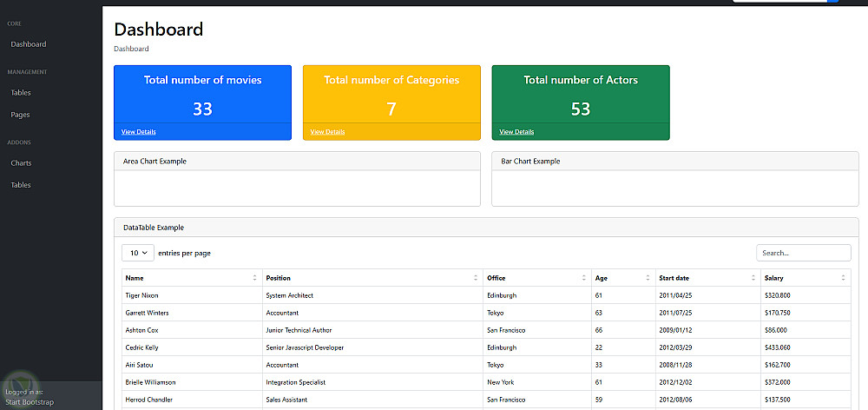Image resolution: width=868 pixels, height=410 pixels.
Task: Open Tables under Management section
Action: coord(20,93)
